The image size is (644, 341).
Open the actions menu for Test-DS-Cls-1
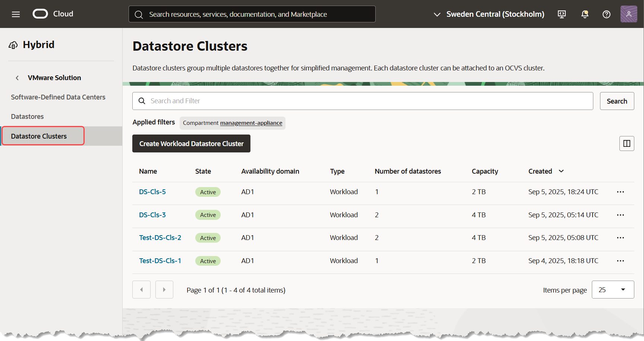[x=620, y=261]
